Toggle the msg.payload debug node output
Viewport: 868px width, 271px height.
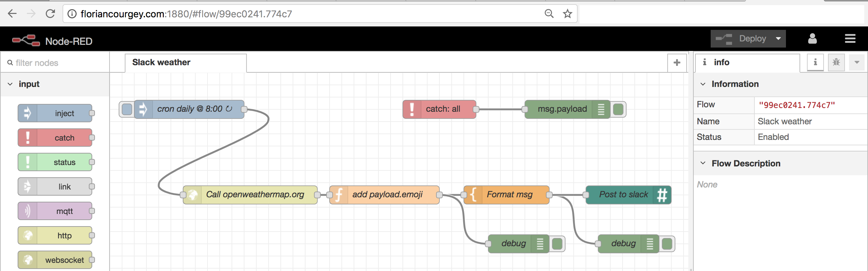coord(618,109)
